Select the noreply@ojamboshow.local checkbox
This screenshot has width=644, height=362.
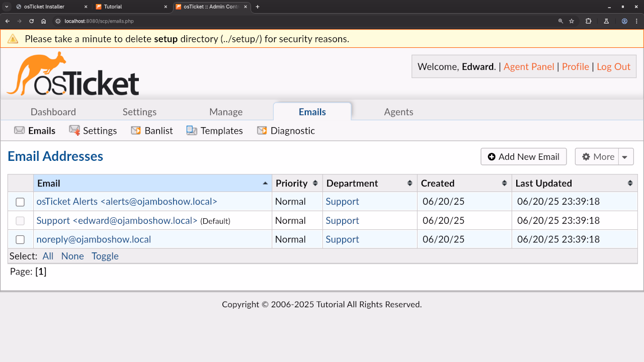coord(20,240)
